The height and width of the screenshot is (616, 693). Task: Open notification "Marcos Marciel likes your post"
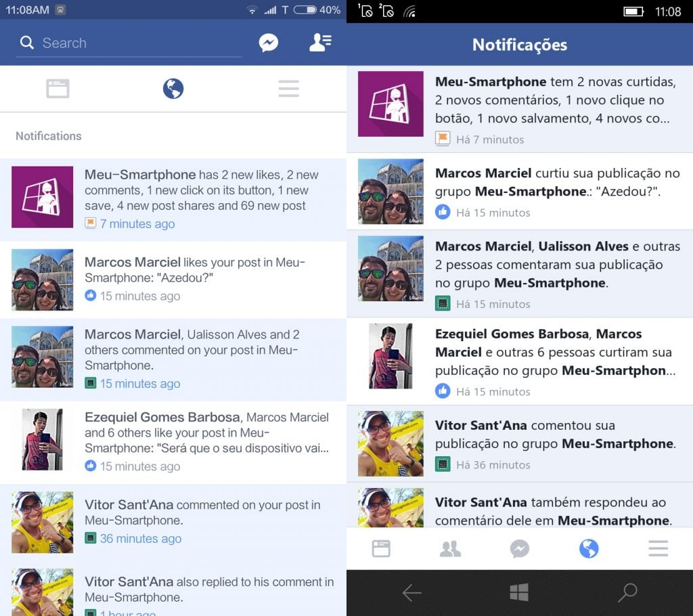click(x=173, y=280)
